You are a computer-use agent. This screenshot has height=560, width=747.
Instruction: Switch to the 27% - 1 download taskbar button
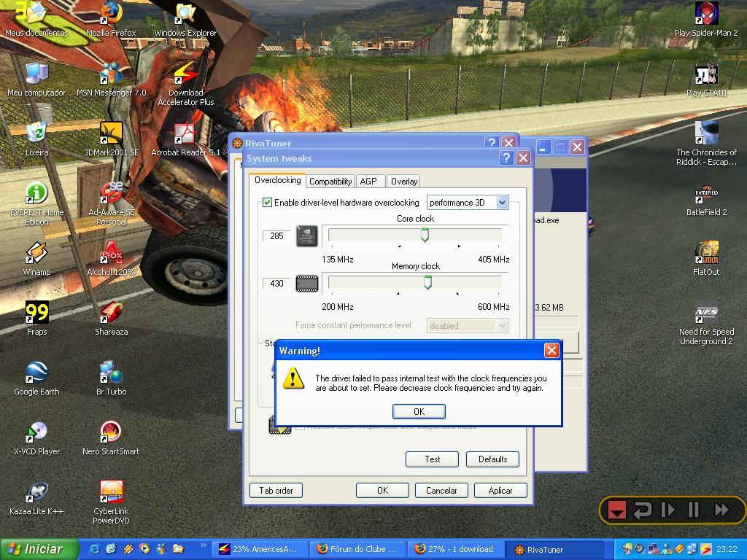tap(457, 549)
